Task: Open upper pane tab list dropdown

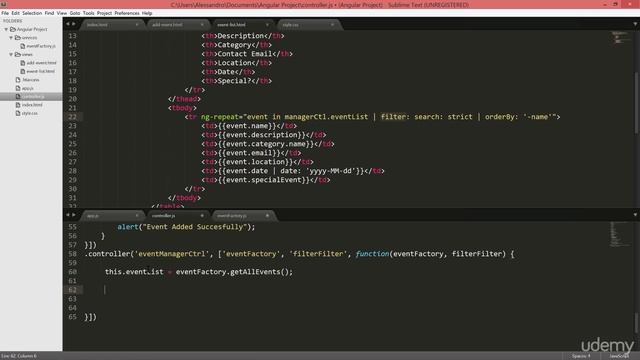Action: 635,24
